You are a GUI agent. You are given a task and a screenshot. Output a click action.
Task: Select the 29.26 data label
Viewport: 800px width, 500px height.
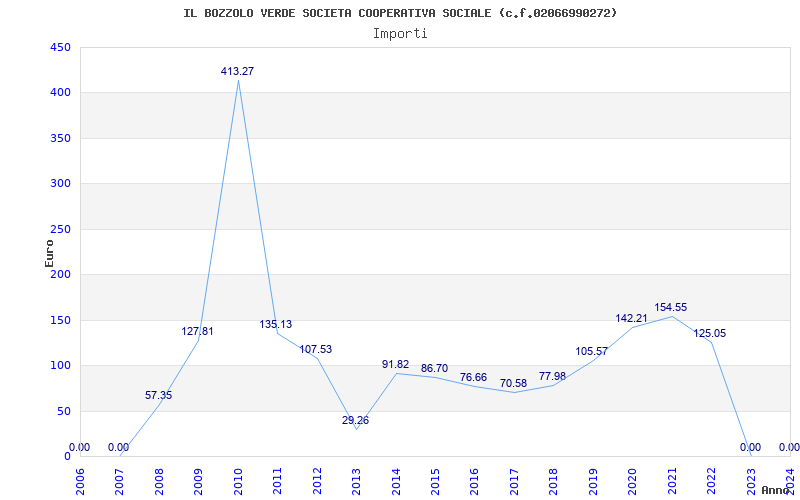tap(355, 420)
